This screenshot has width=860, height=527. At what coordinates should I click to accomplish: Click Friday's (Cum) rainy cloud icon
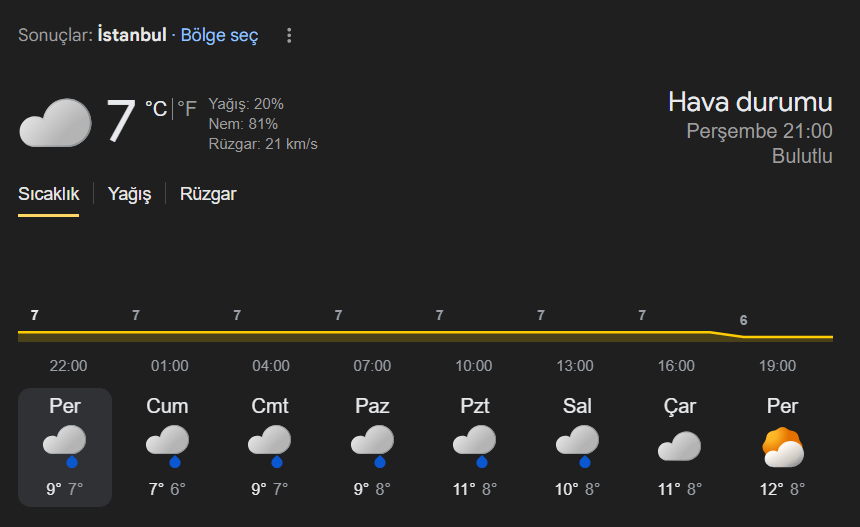tap(168, 445)
